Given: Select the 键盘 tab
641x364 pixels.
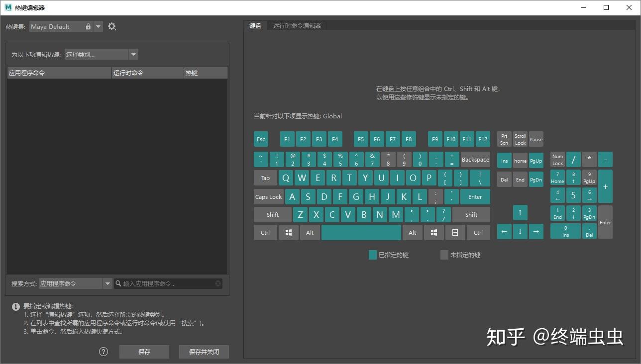Looking at the screenshot, I should pyautogui.click(x=255, y=25).
